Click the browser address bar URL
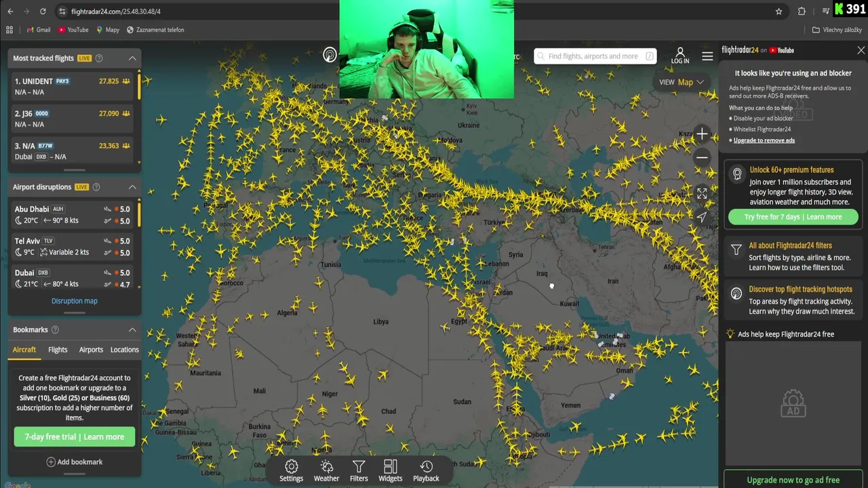The image size is (868, 488). point(115,12)
